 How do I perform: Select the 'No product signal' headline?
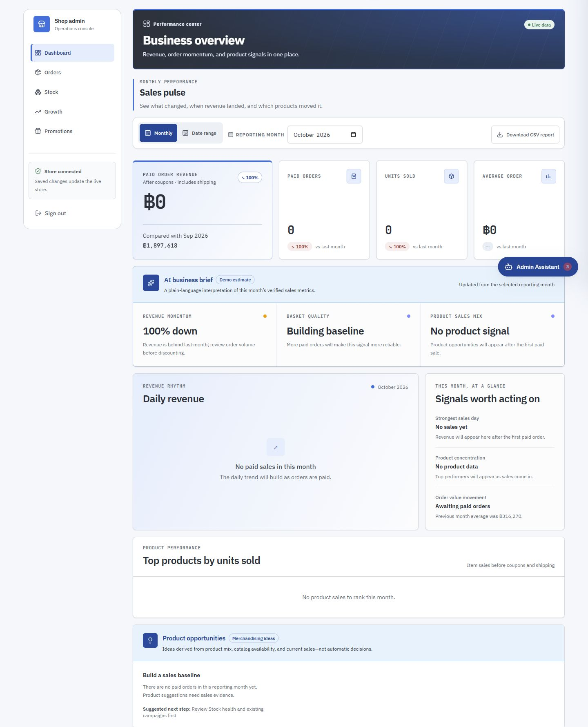point(470,331)
